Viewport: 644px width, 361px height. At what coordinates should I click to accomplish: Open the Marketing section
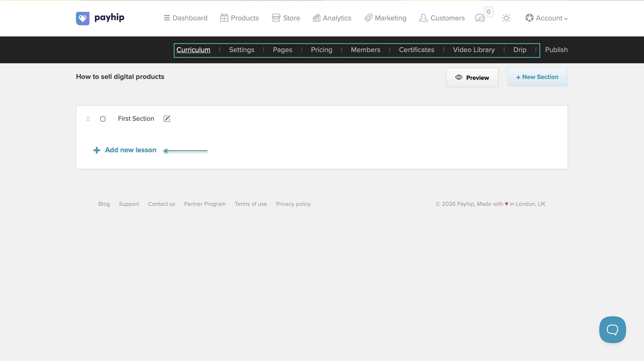[x=385, y=18]
